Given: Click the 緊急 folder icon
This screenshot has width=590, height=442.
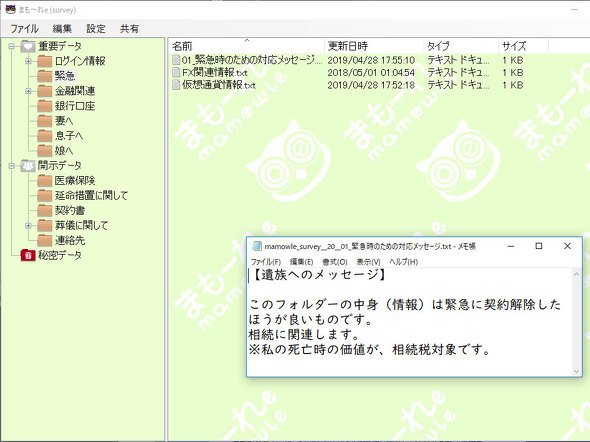Looking at the screenshot, I should pyautogui.click(x=44, y=76).
